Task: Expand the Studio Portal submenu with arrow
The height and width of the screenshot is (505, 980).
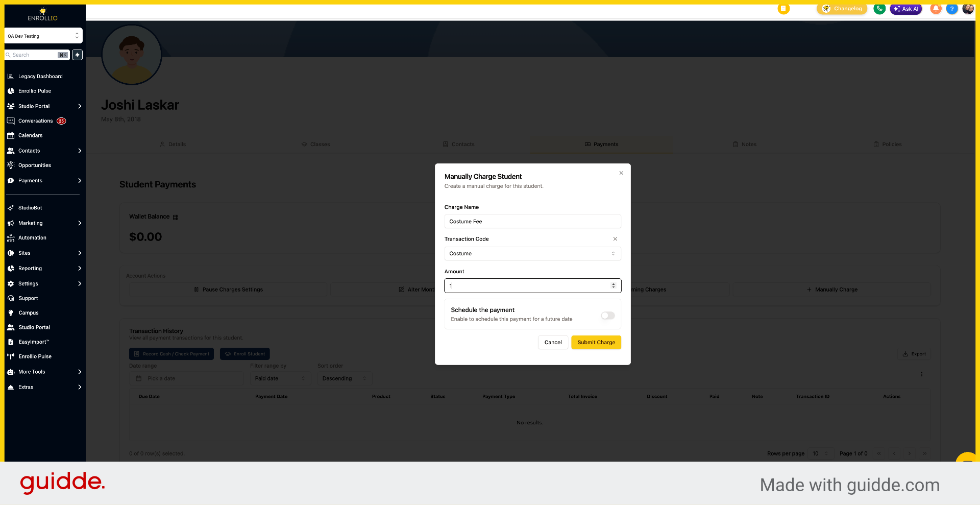Action: 80,106
